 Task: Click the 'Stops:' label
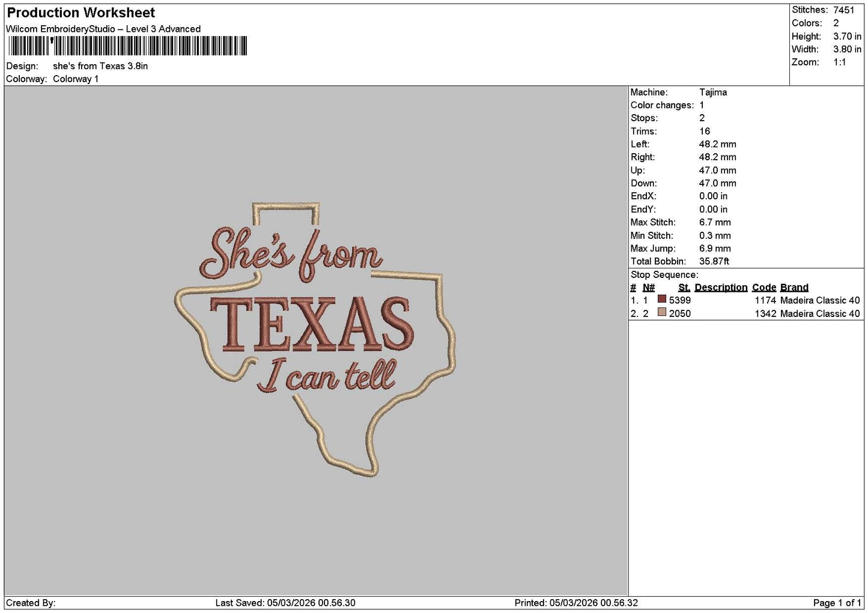click(644, 118)
